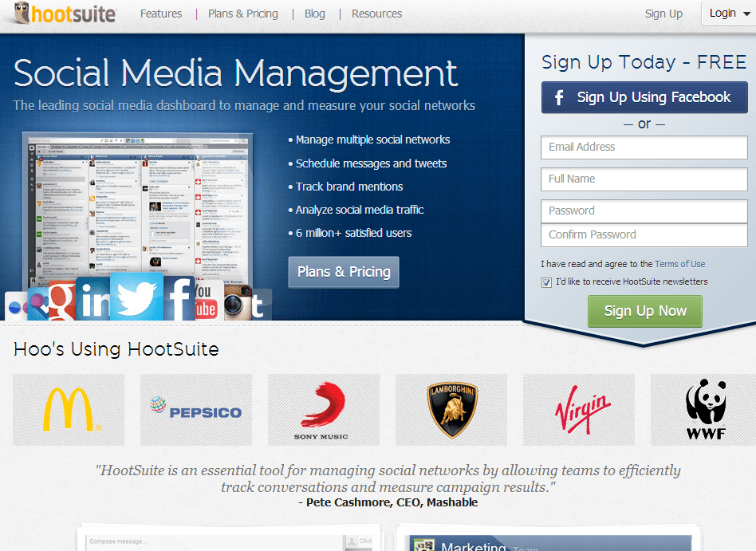Click the Sony Music logo tile
Screen dimensions: 756x551
pos(324,410)
